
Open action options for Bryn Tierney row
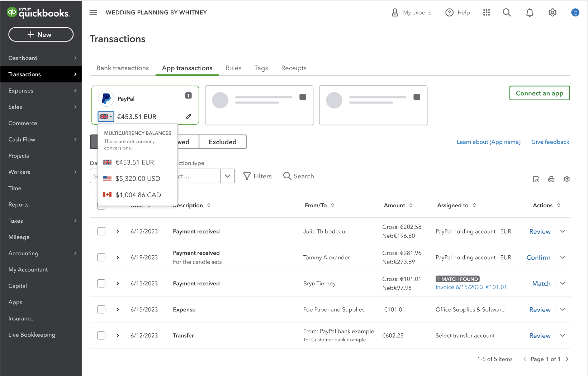tap(563, 283)
